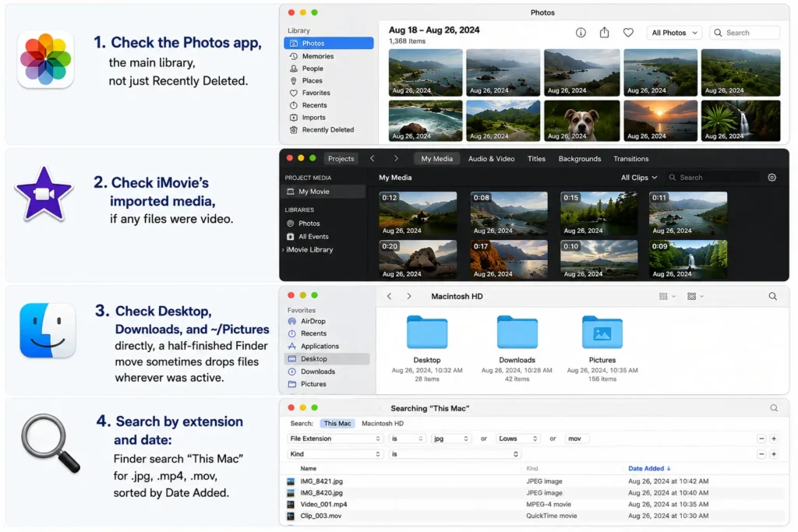Select My Movie under Project Media

pyautogui.click(x=323, y=192)
